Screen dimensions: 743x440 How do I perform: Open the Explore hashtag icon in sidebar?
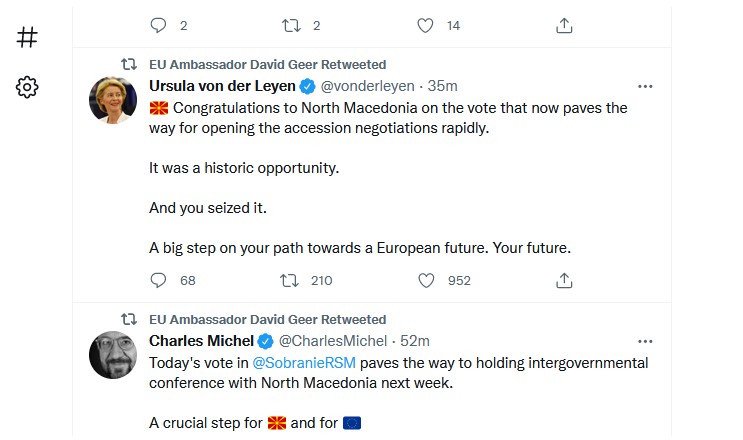click(x=27, y=37)
